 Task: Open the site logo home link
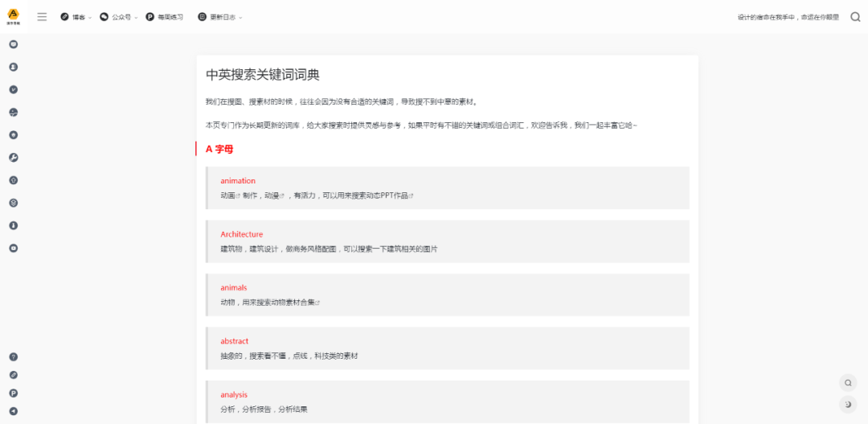(x=14, y=17)
